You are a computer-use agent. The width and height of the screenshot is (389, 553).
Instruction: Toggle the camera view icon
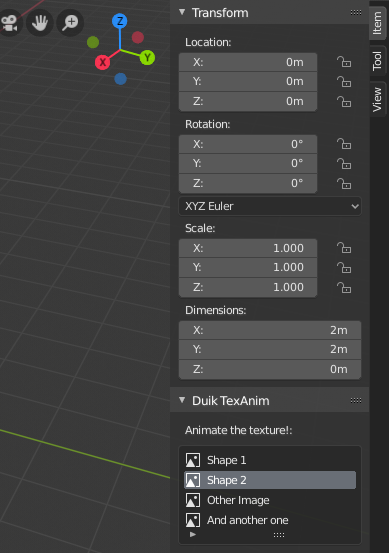[10, 23]
